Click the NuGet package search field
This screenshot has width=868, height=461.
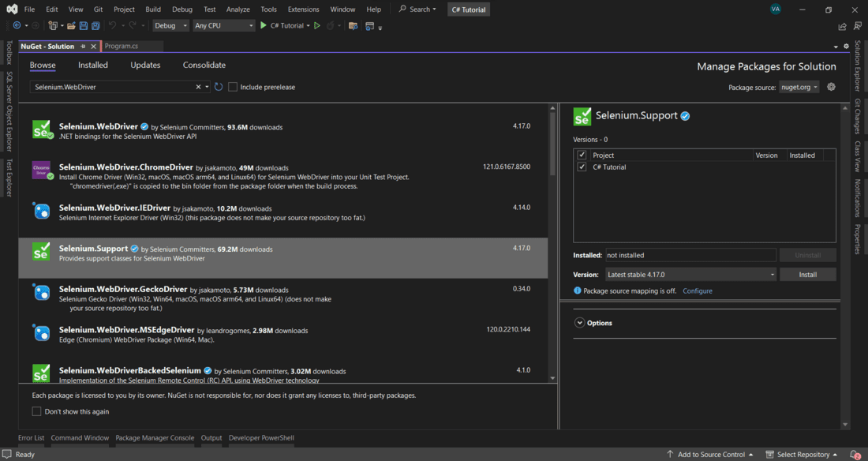[114, 87]
